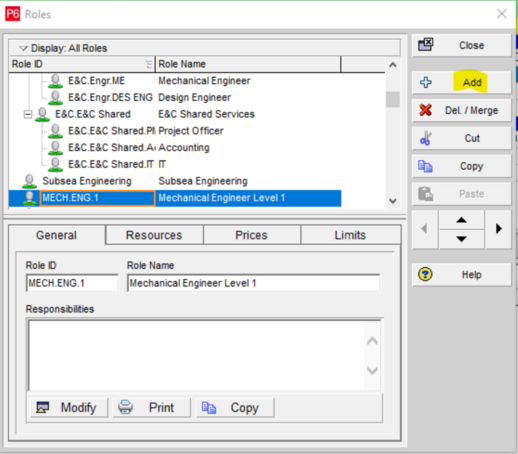Select the Subsea Engineering role ID
This screenshot has width=518, height=454.
point(87,181)
